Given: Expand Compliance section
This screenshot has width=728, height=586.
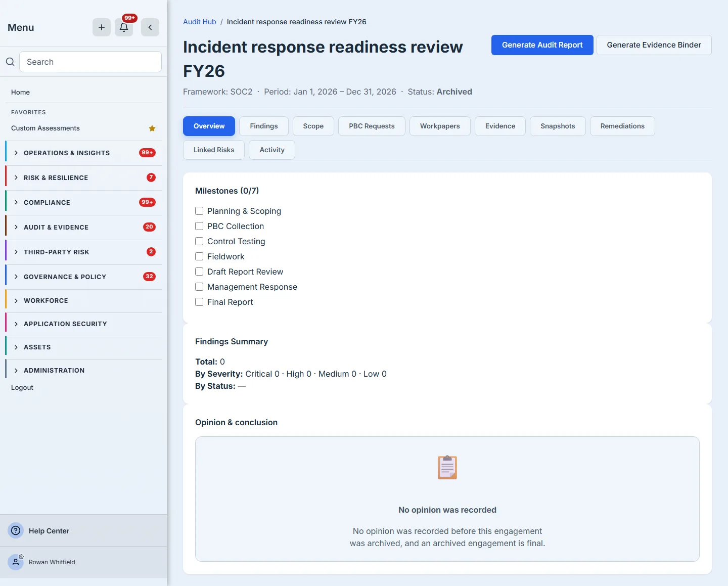Looking at the screenshot, I should [83, 202].
